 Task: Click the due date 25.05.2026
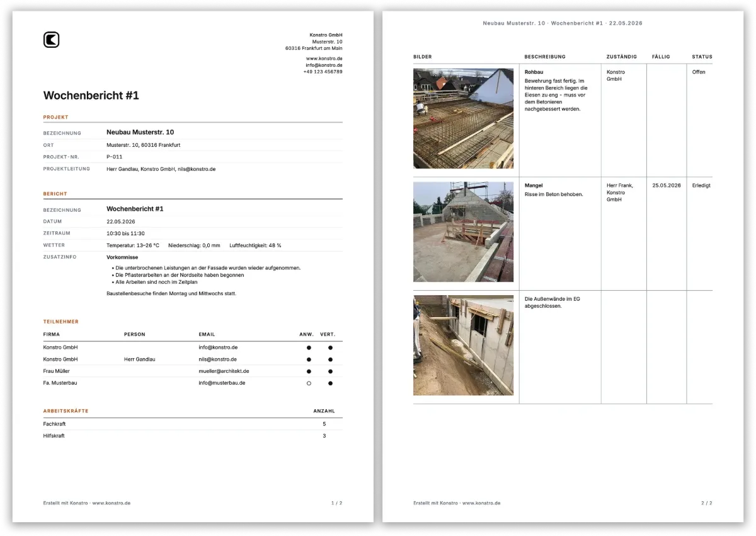(x=667, y=186)
